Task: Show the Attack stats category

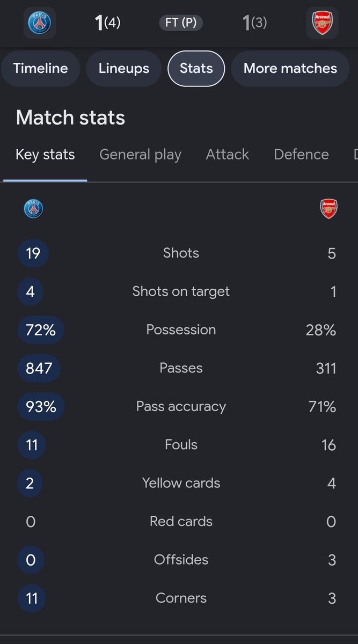Action: click(228, 155)
